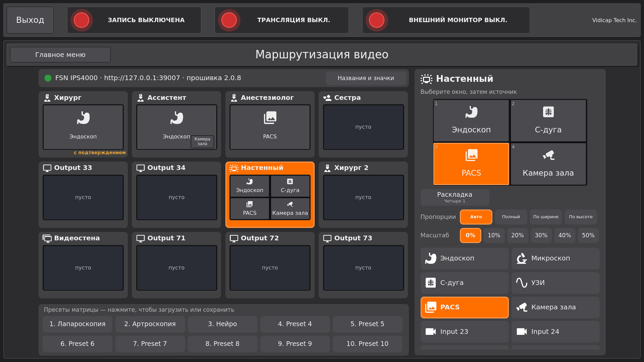644x362 pixels.
Task: Set proportions to Полный
Action: pyautogui.click(x=511, y=217)
